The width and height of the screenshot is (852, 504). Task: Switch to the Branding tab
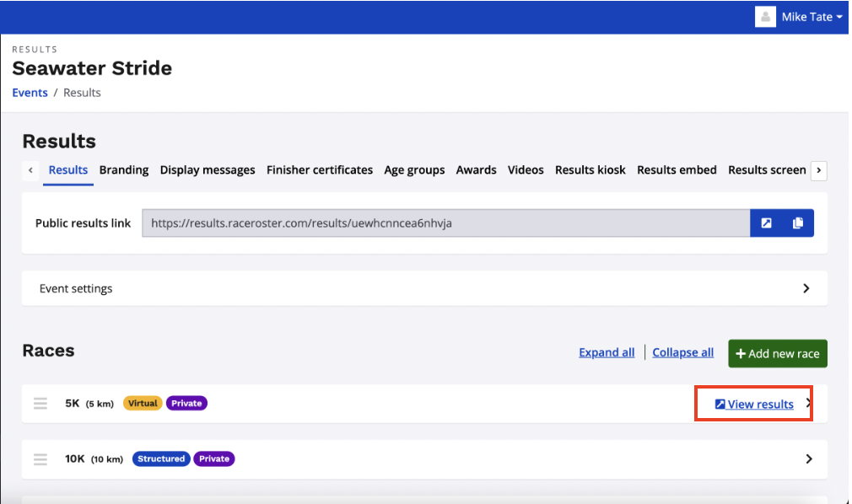pos(124,170)
